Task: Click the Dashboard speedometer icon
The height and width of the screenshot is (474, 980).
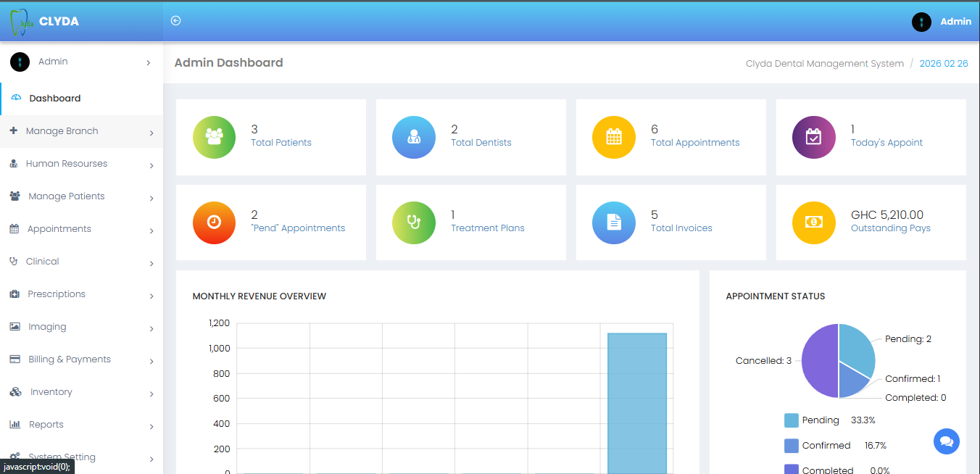Action: (x=17, y=98)
